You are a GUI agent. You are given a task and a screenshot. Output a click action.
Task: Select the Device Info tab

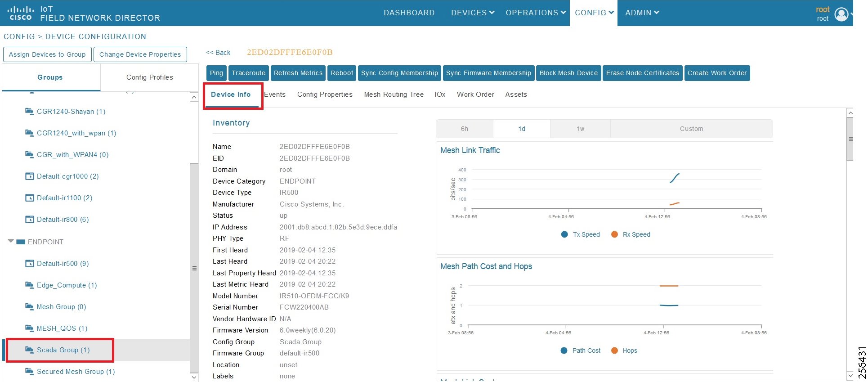pyautogui.click(x=231, y=94)
